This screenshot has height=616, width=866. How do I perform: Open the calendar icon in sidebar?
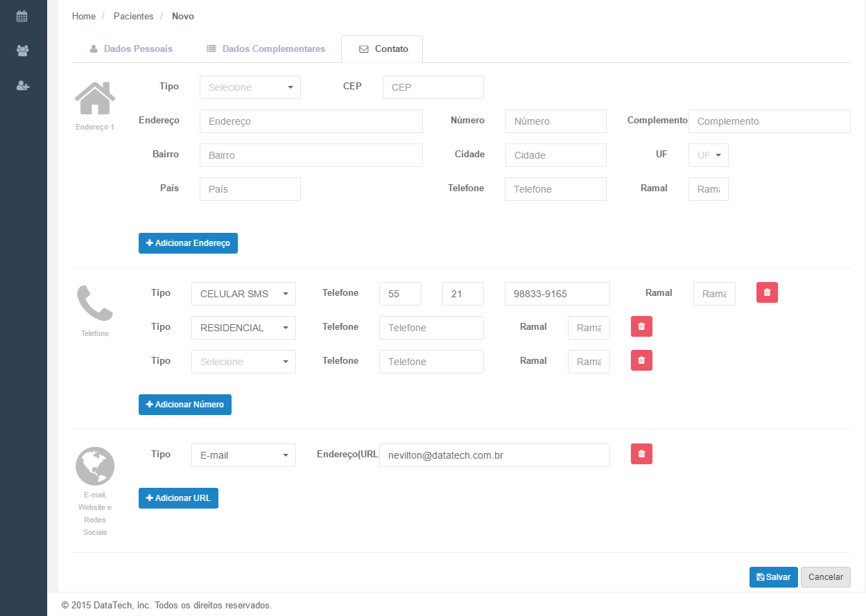[x=23, y=16]
